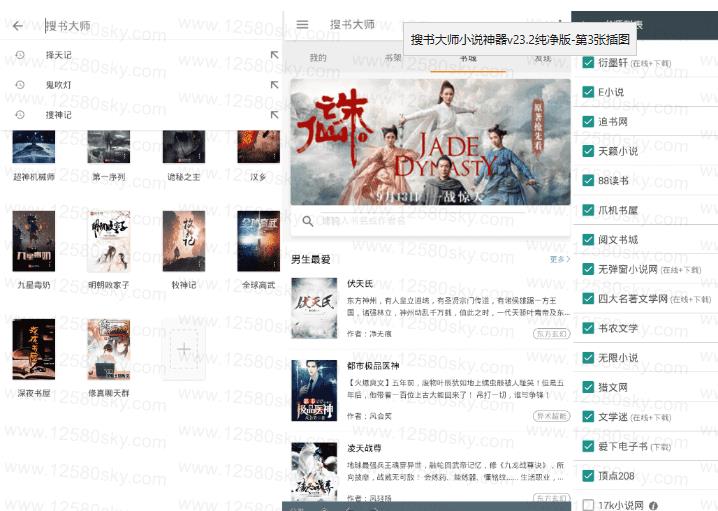This screenshot has height=511, width=718.
Task: Open the Jade Dynasty banner
Action: point(430,142)
